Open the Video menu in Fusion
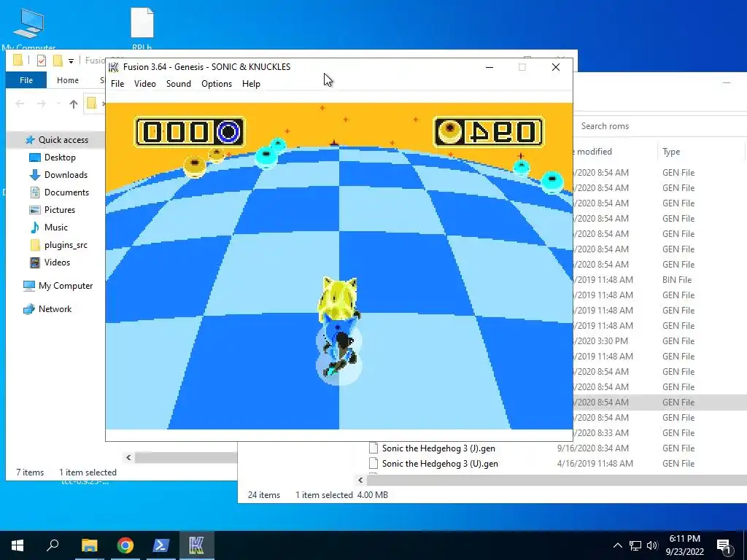The height and width of the screenshot is (560, 747). [145, 84]
